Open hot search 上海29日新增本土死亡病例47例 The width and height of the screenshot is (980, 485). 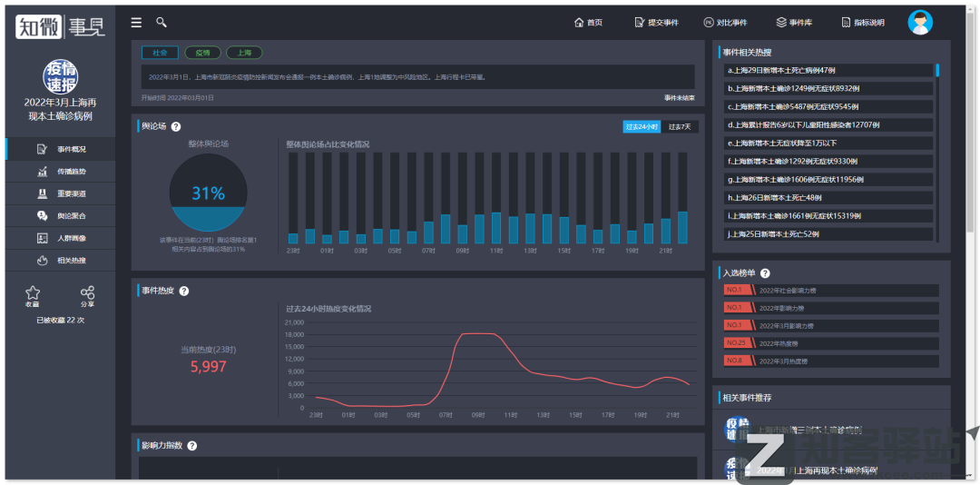[x=828, y=70]
